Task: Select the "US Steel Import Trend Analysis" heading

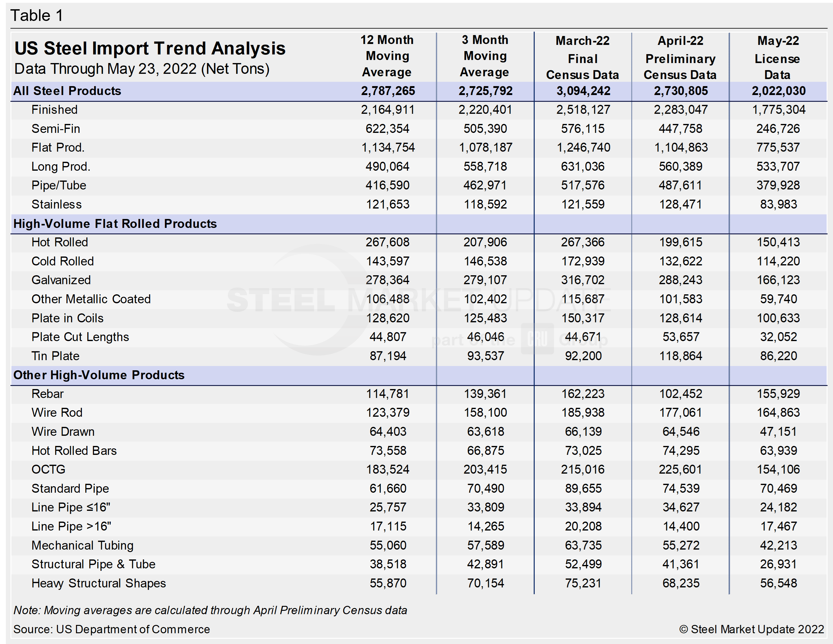Action: [150, 48]
